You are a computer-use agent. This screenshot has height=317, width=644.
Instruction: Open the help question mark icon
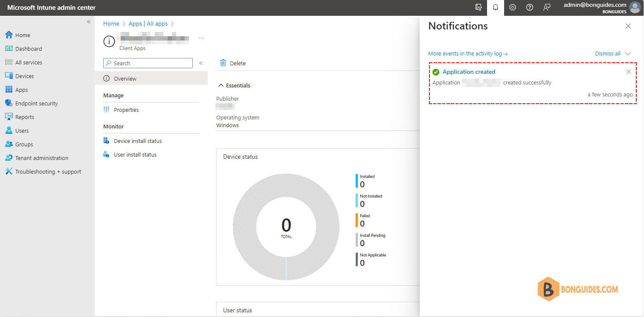[x=530, y=7]
